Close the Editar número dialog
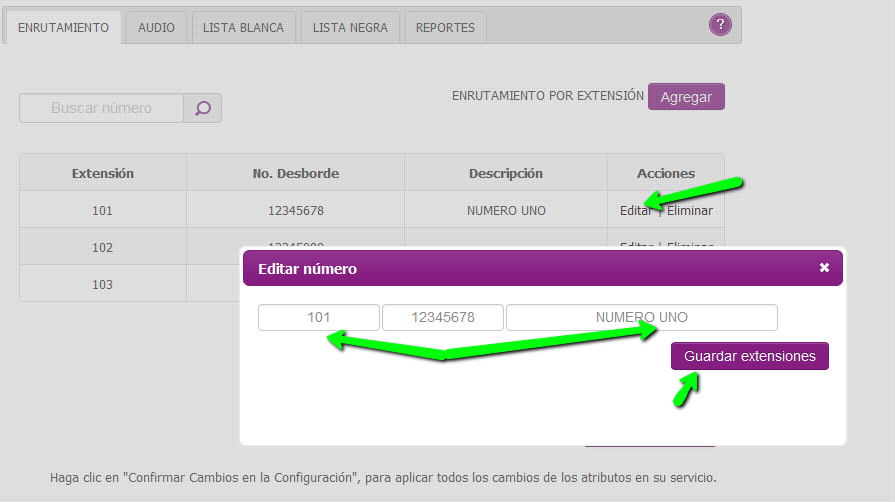The image size is (895, 502). pos(824,267)
